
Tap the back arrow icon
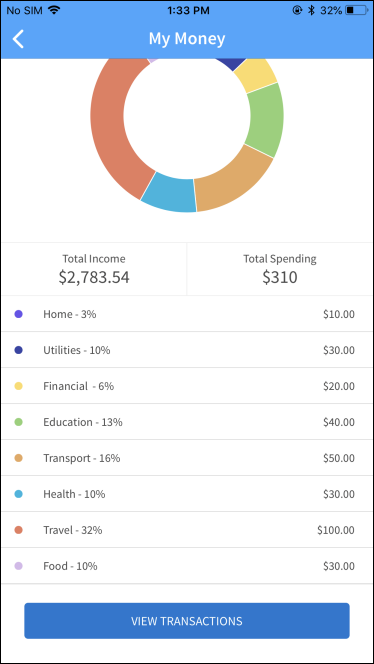tap(18, 39)
